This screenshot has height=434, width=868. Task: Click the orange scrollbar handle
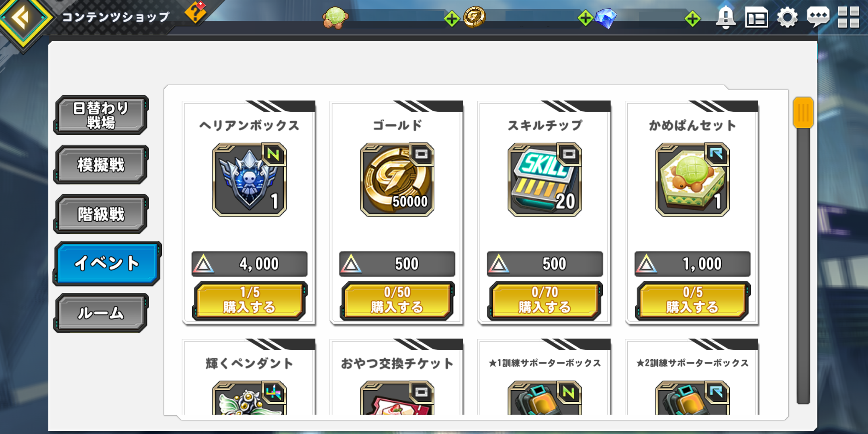[x=803, y=113]
